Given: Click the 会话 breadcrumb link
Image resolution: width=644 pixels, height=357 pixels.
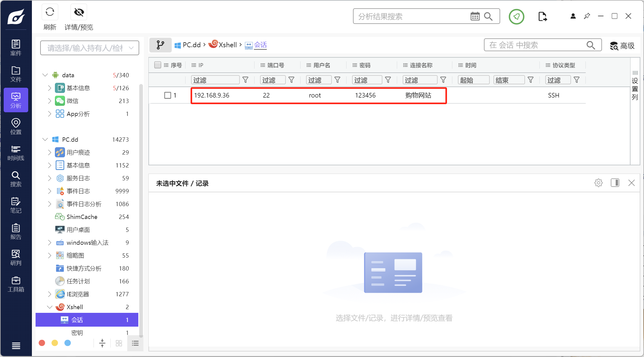Looking at the screenshot, I should [260, 45].
